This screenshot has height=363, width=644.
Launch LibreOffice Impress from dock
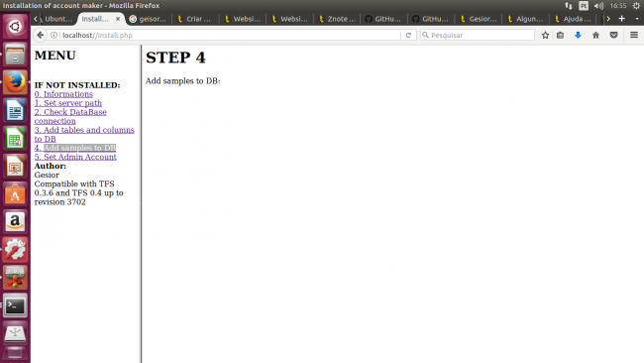[15, 166]
